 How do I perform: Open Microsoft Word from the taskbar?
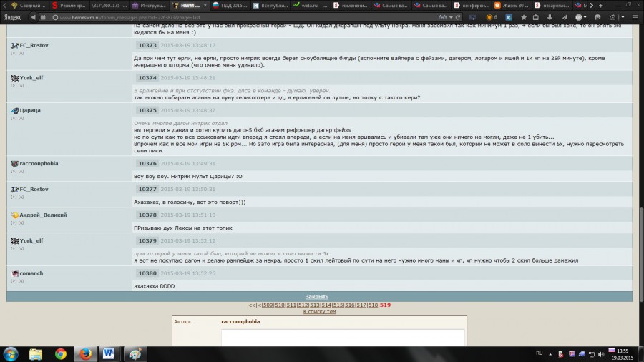coord(109,353)
